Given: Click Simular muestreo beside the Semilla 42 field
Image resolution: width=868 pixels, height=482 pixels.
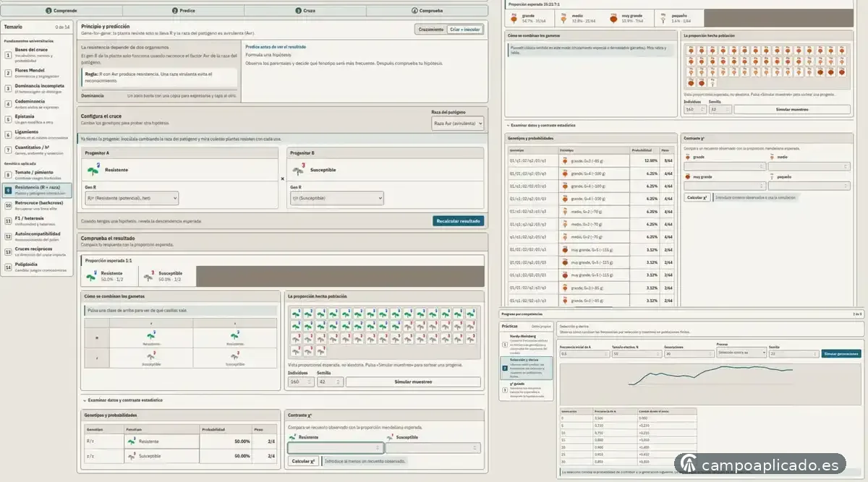Looking at the screenshot, I should click(413, 382).
